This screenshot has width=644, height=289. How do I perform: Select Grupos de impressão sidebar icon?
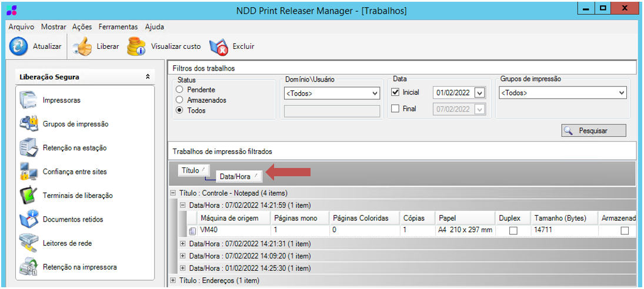[x=28, y=124]
